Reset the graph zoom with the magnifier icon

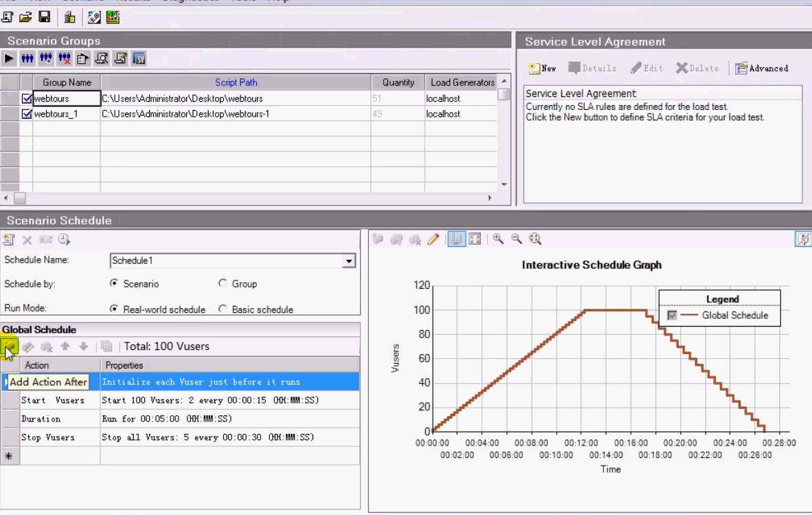[x=535, y=239]
